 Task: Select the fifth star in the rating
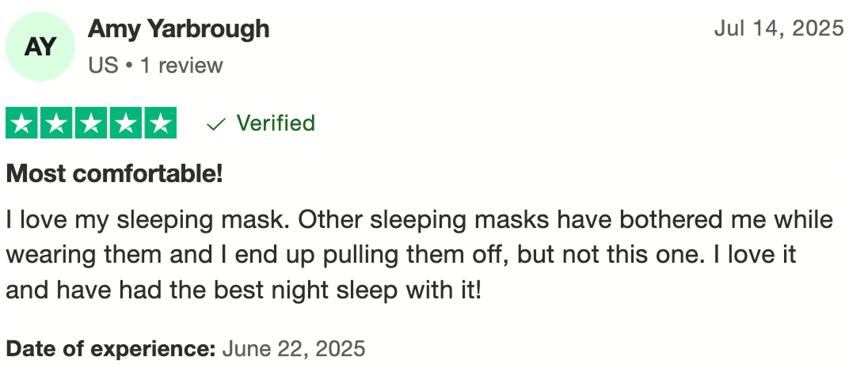click(x=160, y=123)
